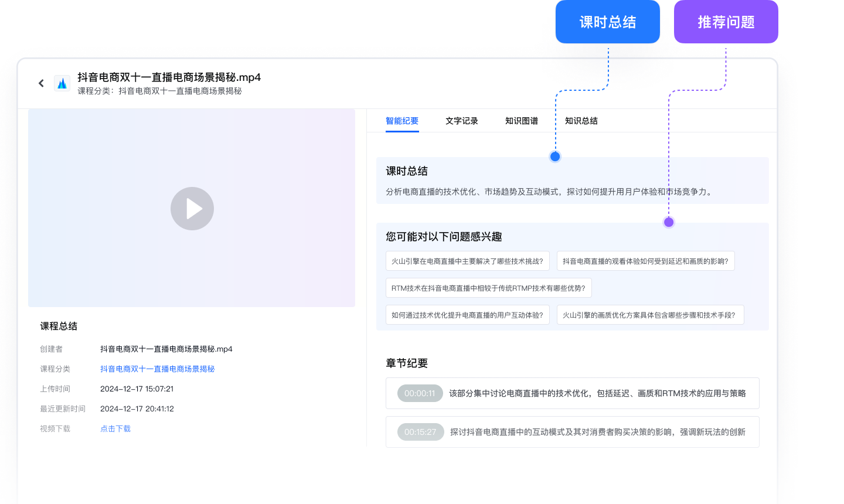Open the 知识图谱 tab

[522, 121]
